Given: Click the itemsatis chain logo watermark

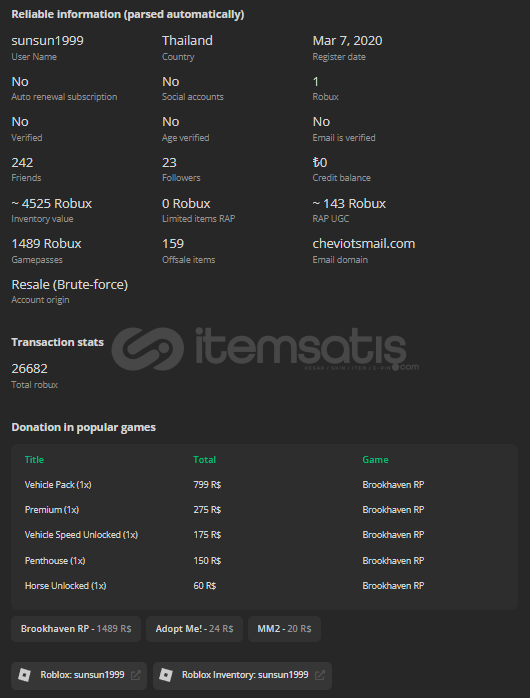Looking at the screenshot, I should pyautogui.click(x=148, y=349).
